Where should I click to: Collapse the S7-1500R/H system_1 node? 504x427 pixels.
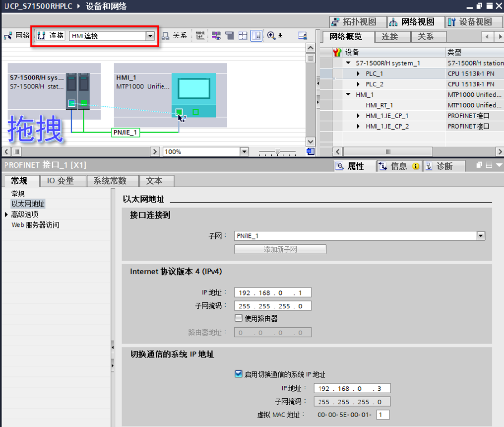348,63
